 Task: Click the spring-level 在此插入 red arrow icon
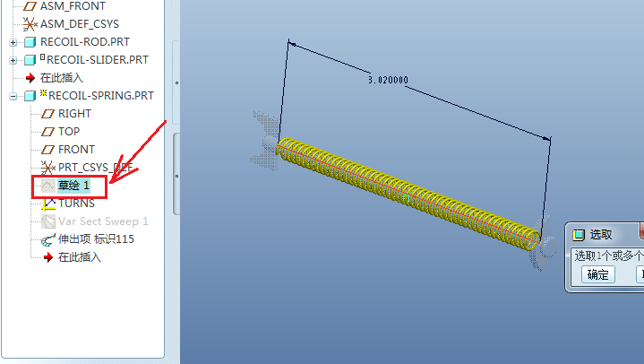pos(48,257)
